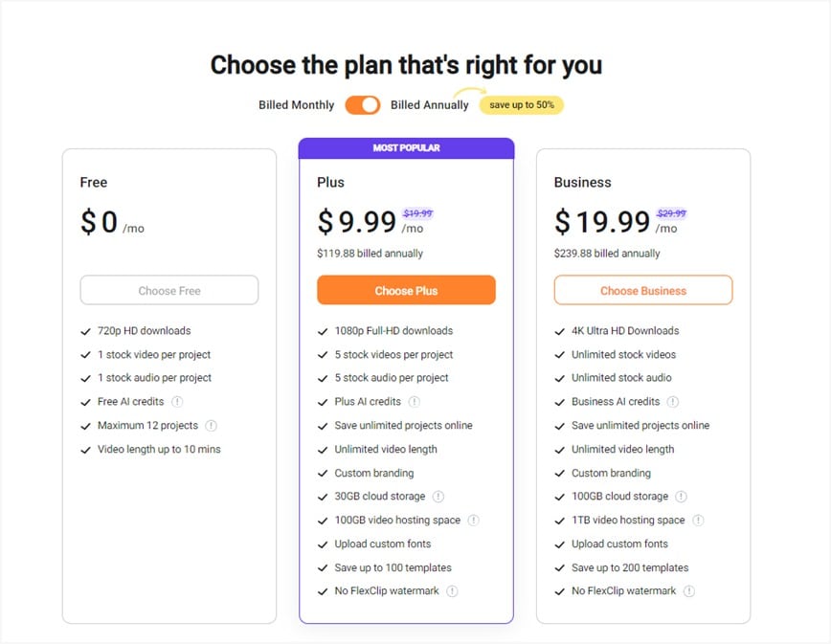Click the Choose Free button
831x644 pixels.
pos(169,290)
